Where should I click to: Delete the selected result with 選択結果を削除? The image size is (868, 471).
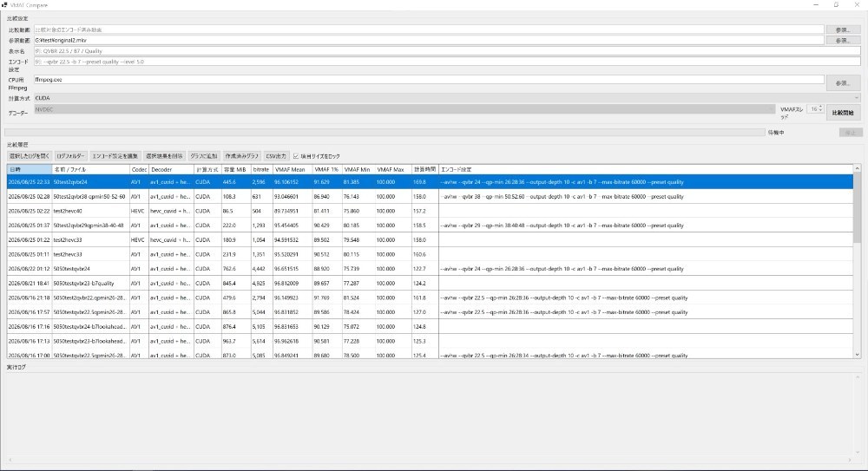click(164, 156)
